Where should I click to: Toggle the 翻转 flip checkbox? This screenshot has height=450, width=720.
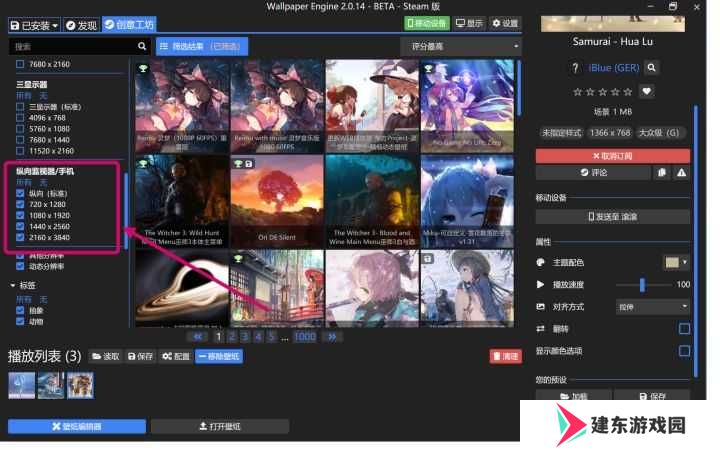tap(684, 329)
